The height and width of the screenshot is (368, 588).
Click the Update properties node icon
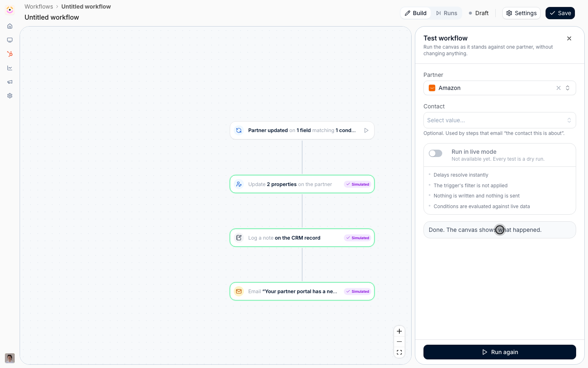239,184
